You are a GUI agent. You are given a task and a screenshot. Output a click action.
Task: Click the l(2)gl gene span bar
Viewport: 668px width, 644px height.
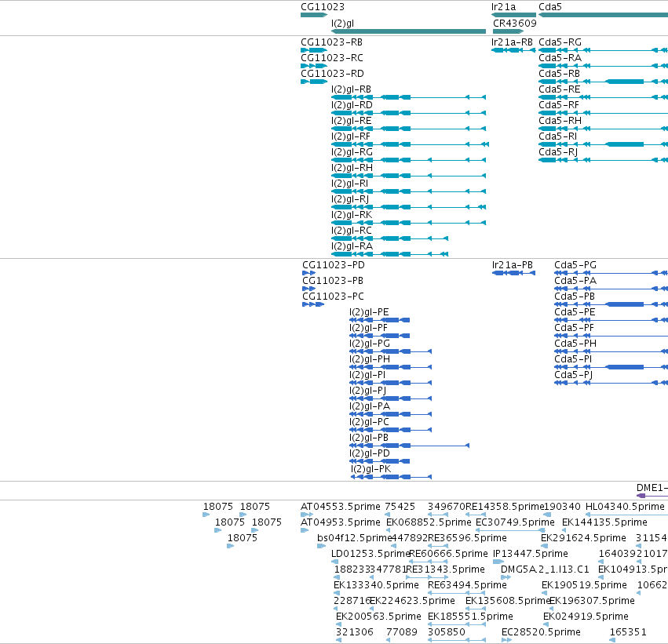point(408,31)
